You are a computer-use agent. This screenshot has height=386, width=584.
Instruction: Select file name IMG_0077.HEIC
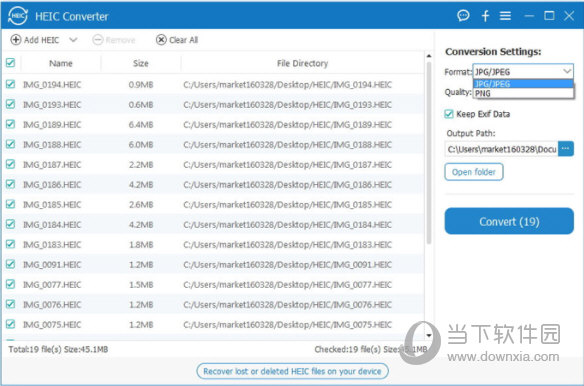pos(52,285)
